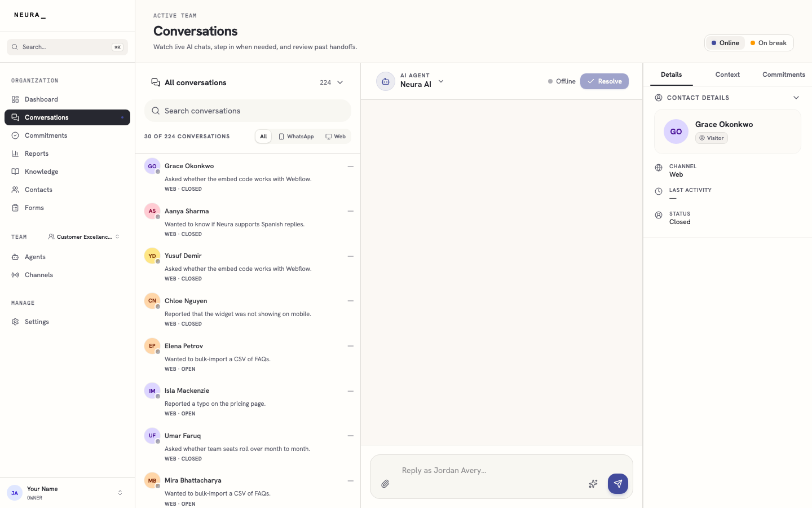Switch to the Details tab
The width and height of the screenshot is (812, 508).
[671, 75]
